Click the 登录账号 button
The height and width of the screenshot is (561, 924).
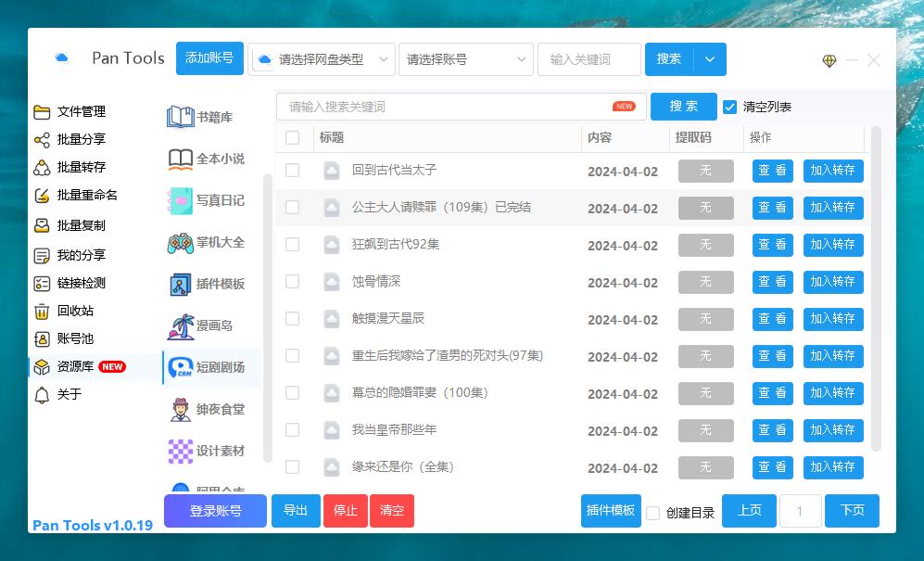coord(214,511)
